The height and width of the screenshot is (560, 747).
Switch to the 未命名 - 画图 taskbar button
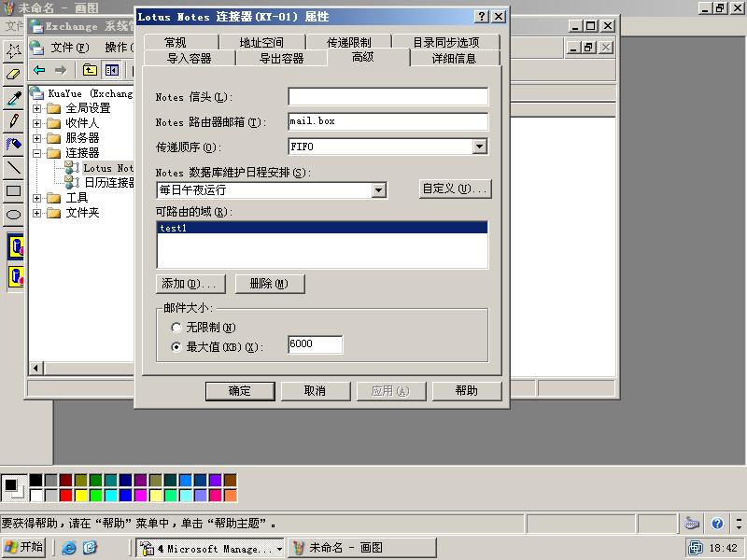pyautogui.click(x=362, y=548)
